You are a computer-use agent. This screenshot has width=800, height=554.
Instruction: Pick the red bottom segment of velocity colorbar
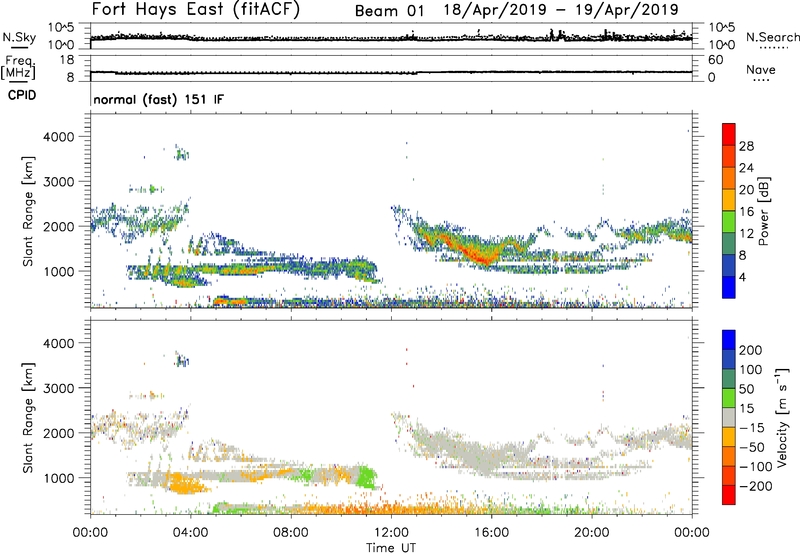click(x=729, y=495)
